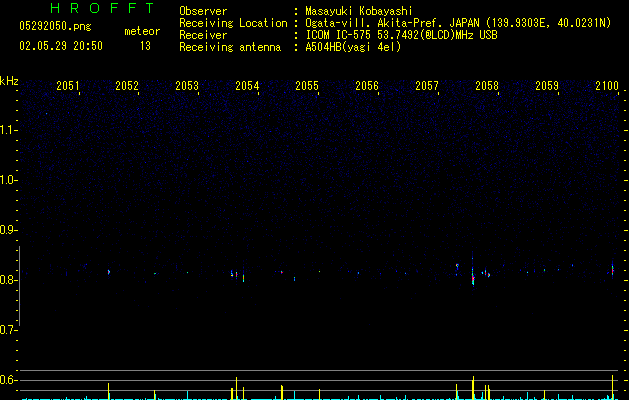Click the 0.7 kHz axis label
Screen dimensions: 629x400
(x=9, y=330)
